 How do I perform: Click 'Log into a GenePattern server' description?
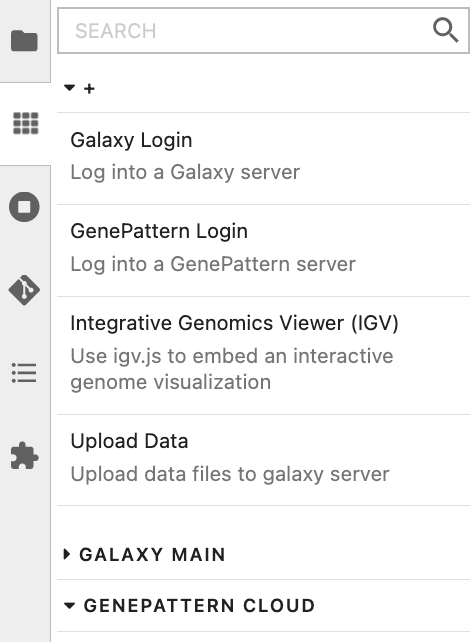click(213, 264)
